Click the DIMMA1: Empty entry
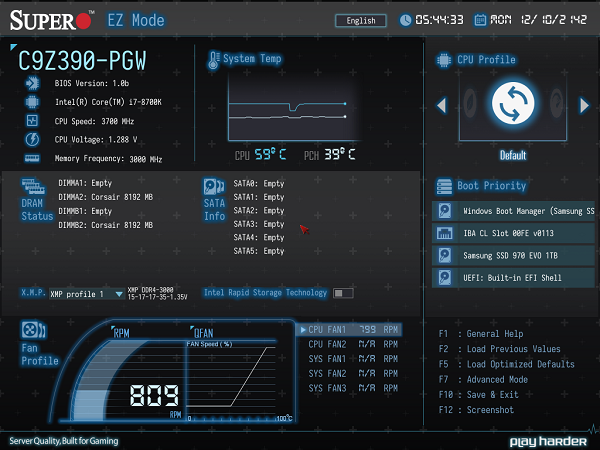Screen dimensions: 600x450 85,183
